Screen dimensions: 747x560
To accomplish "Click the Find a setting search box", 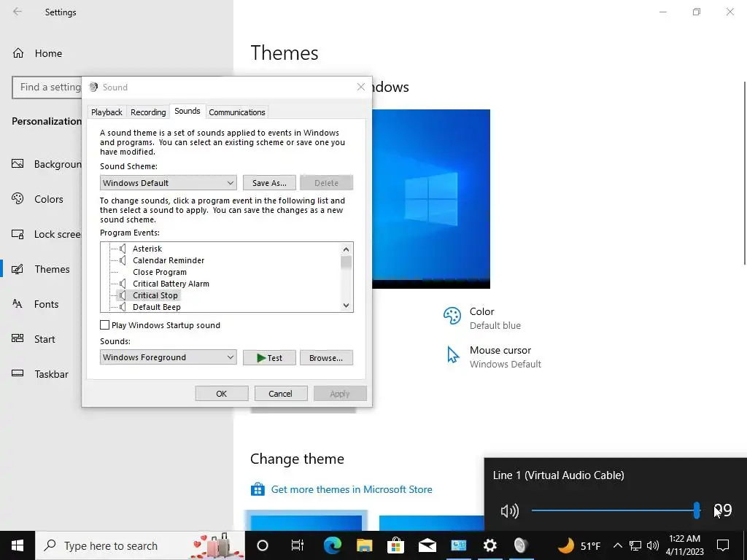I will click(x=47, y=87).
